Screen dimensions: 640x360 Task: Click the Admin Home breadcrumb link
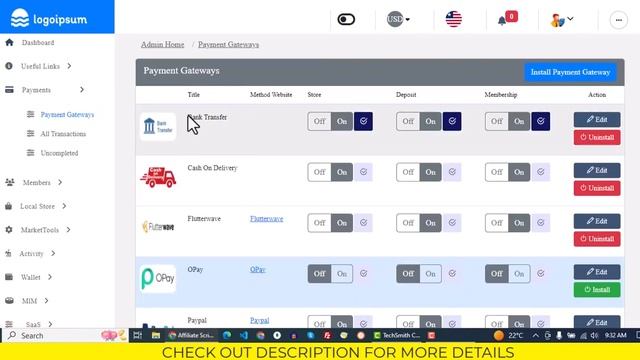click(162, 44)
